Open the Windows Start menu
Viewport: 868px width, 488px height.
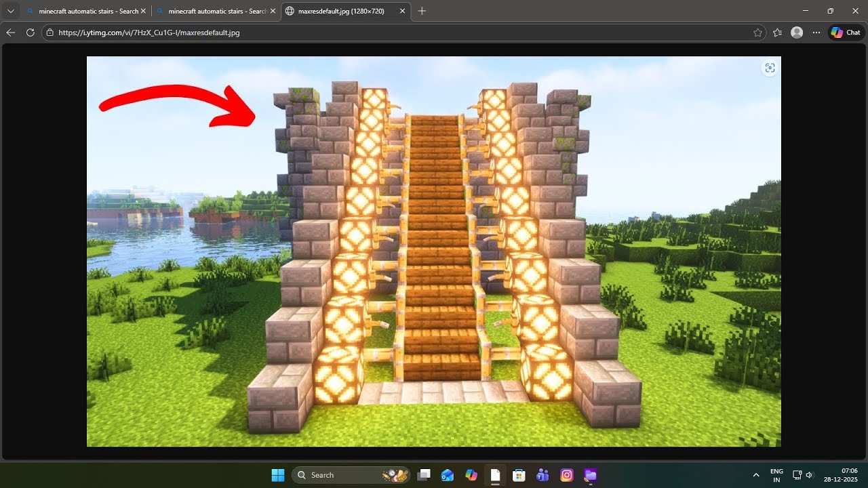278,475
